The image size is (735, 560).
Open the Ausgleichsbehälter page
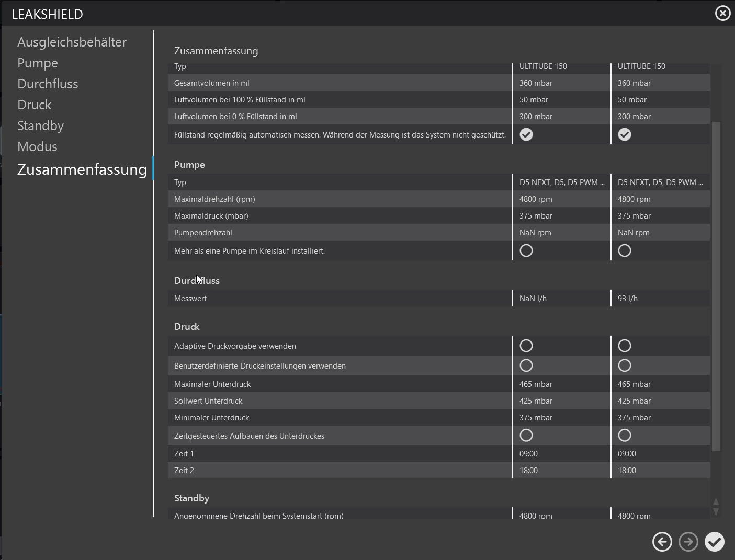click(x=72, y=42)
